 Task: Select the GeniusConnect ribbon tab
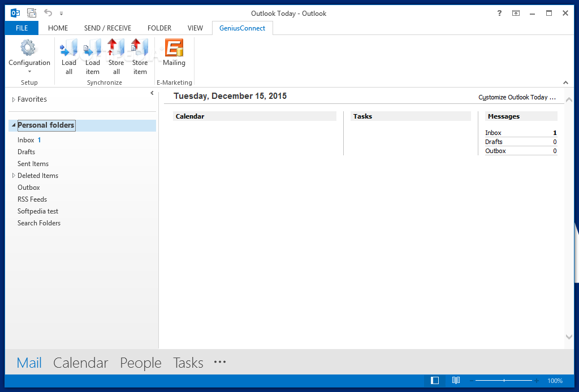pyautogui.click(x=242, y=28)
